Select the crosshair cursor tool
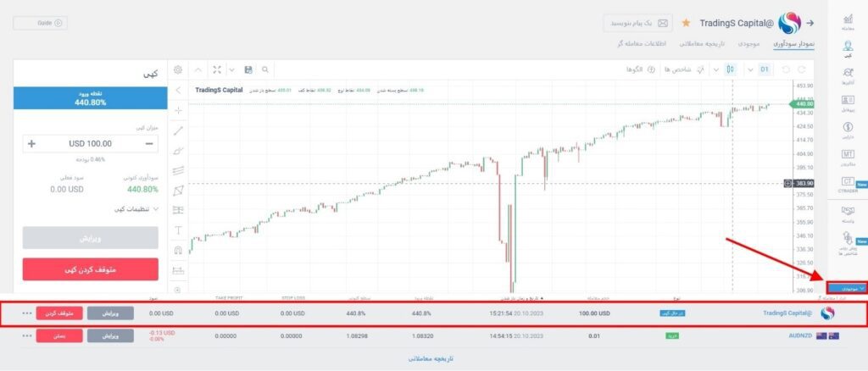The height and width of the screenshot is (371, 868). tap(178, 110)
